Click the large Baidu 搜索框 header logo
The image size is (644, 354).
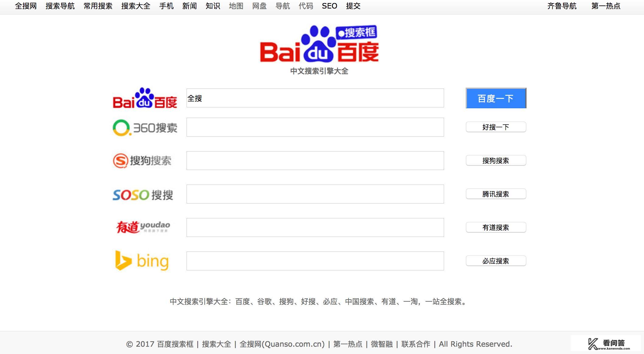pos(319,44)
